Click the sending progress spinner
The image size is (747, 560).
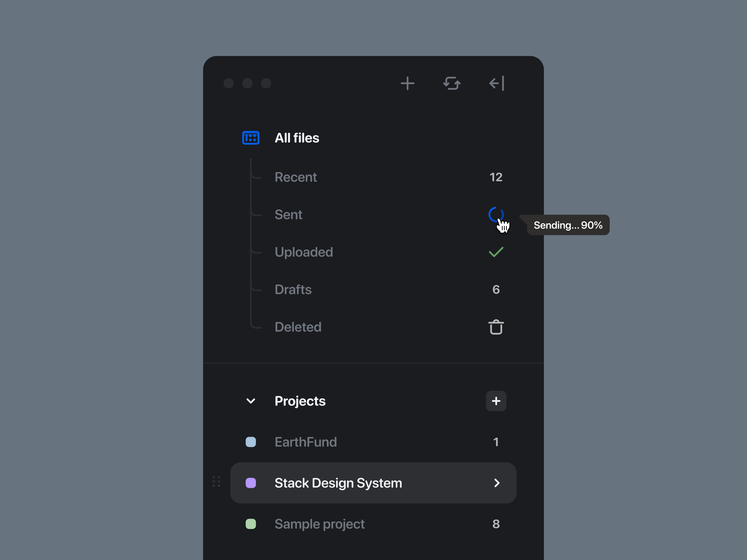click(x=496, y=214)
